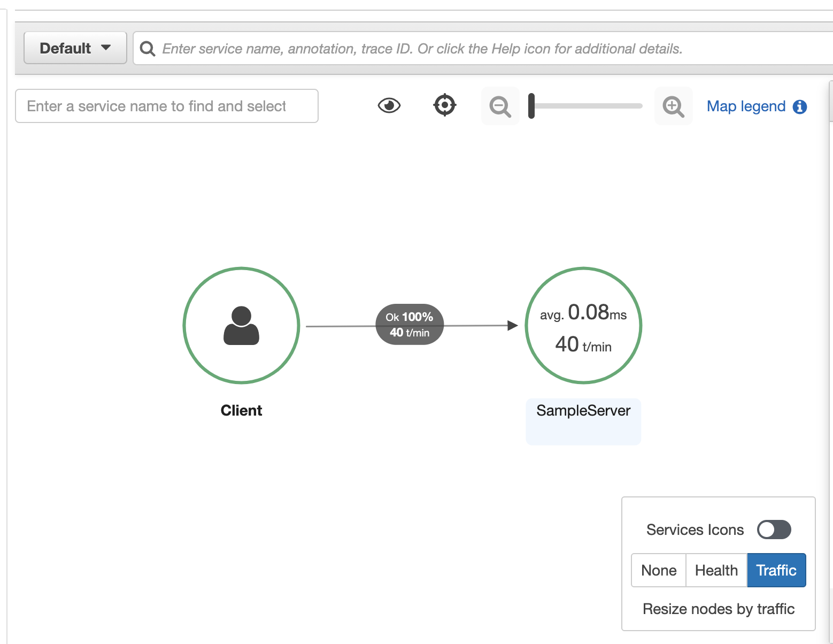Click the zoom slider handle
This screenshot has height=644, width=833.
[531, 106]
